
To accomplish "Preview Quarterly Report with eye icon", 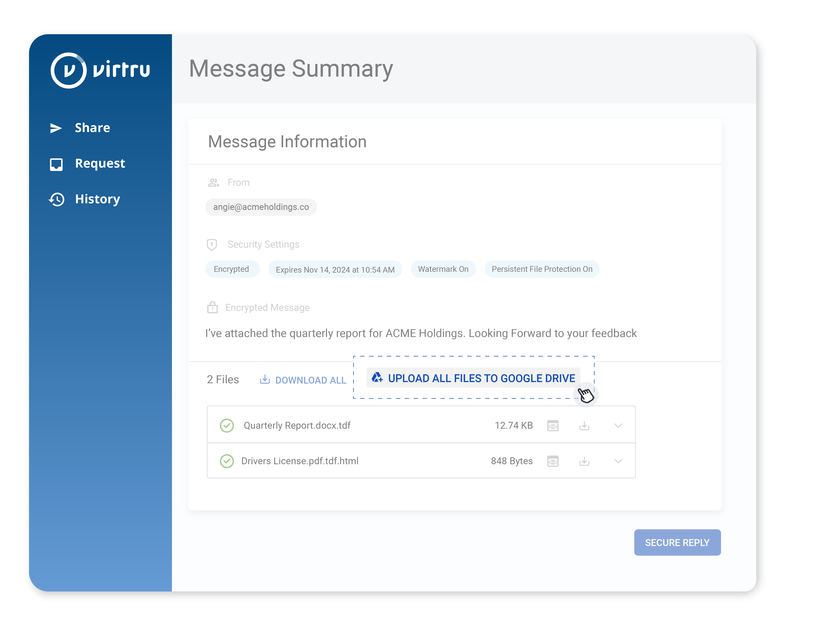I will (x=553, y=426).
